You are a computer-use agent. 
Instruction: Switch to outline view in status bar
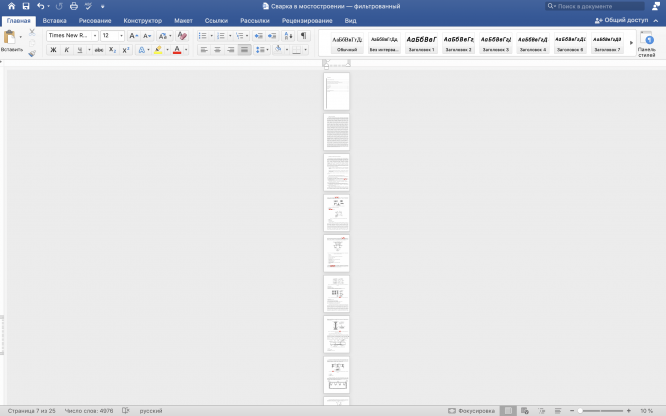point(542,410)
